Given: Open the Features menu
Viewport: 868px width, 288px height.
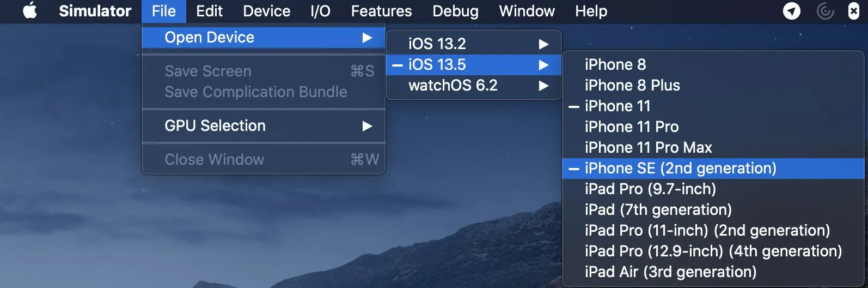Looking at the screenshot, I should point(381,11).
